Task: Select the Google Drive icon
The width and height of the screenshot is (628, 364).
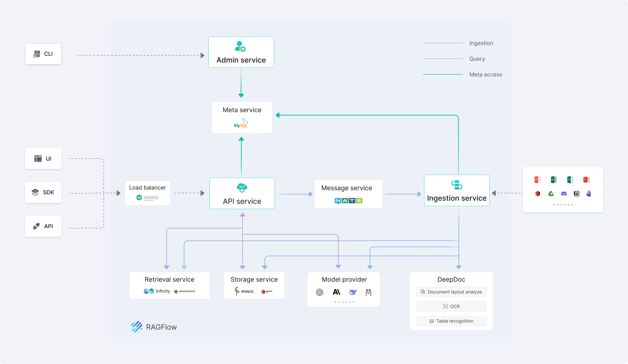Action: click(x=551, y=194)
